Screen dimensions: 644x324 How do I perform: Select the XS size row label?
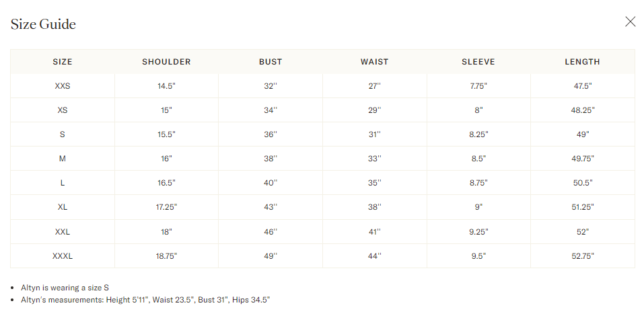[x=63, y=110]
